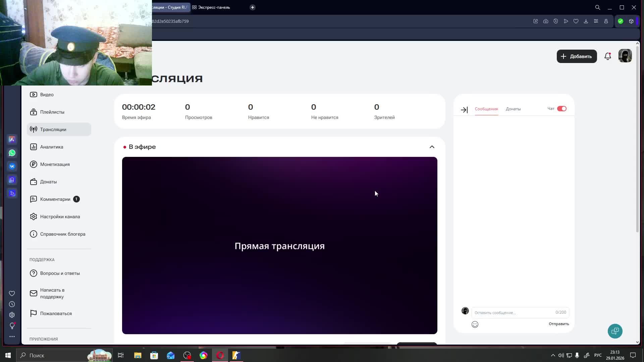Click the notifications bell icon
The width and height of the screenshot is (644, 362).
click(x=607, y=56)
